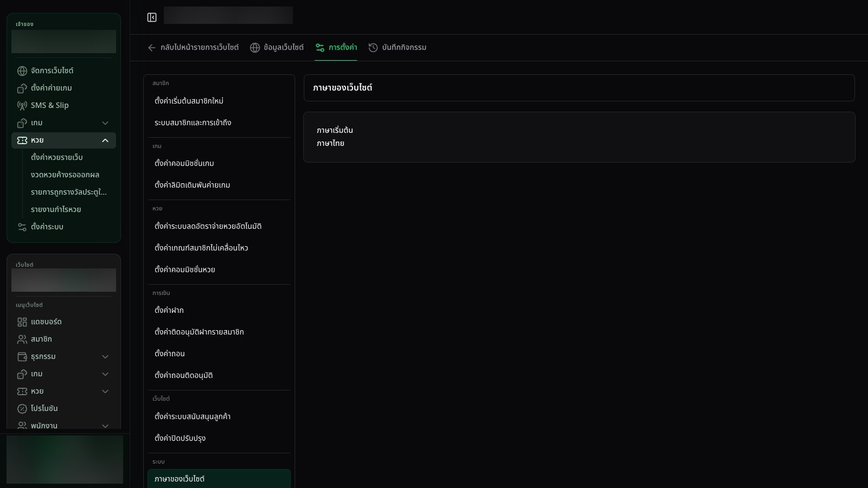Collapse sidebar using the panel toggle icon
The height and width of the screenshot is (488, 868).
pos(152,17)
